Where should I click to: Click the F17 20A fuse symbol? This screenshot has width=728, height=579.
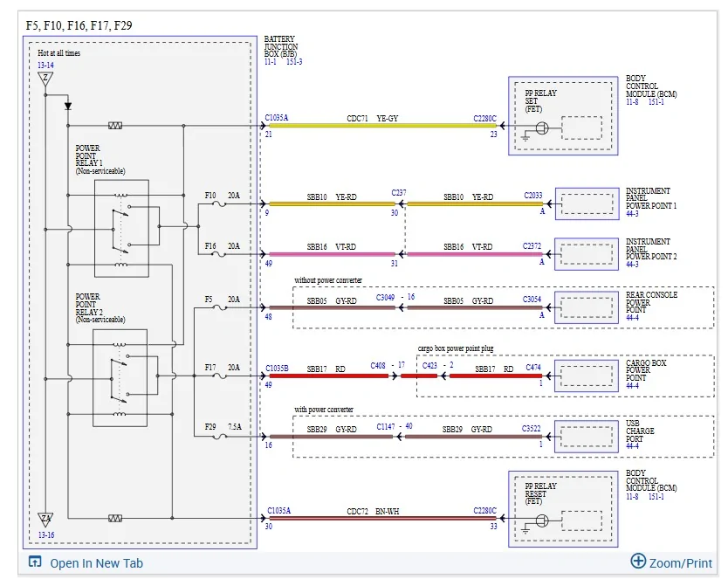pyautogui.click(x=219, y=376)
